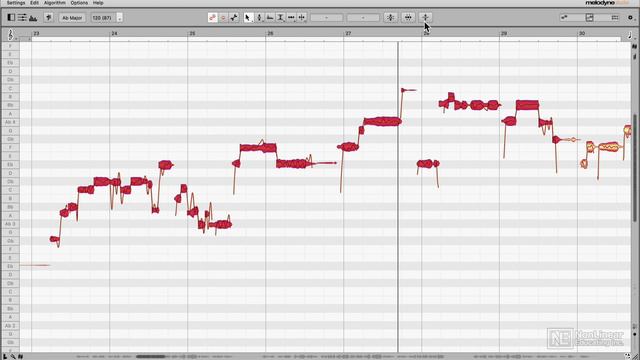Toggle the compare cycle button

223,18
